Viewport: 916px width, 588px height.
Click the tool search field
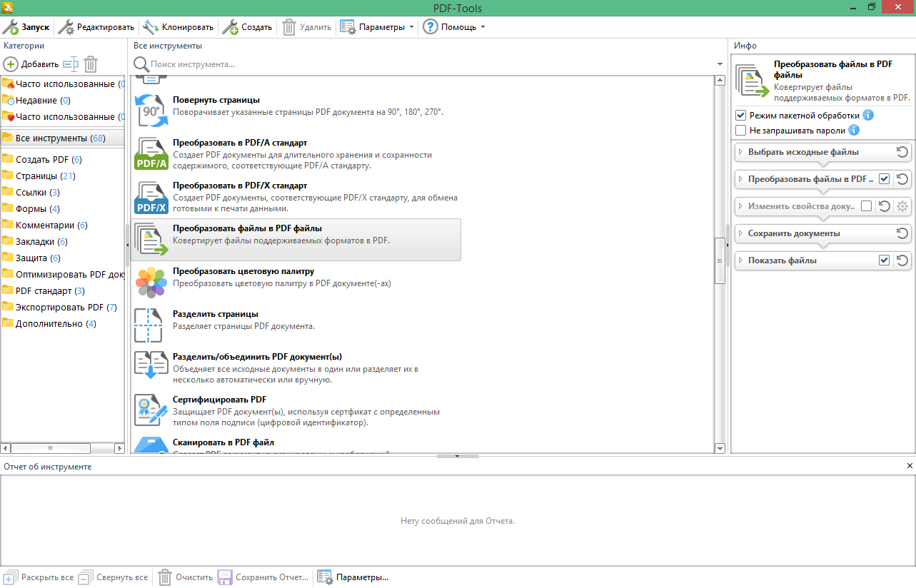[428, 64]
